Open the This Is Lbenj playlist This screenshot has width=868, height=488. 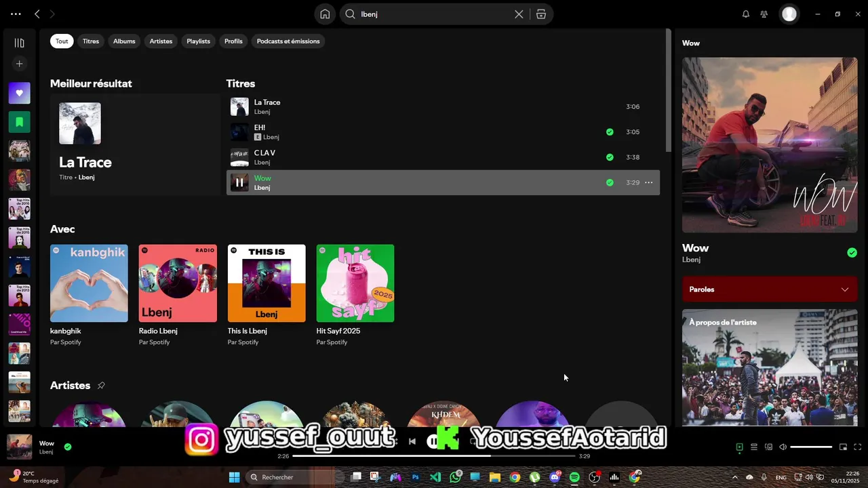(267, 296)
